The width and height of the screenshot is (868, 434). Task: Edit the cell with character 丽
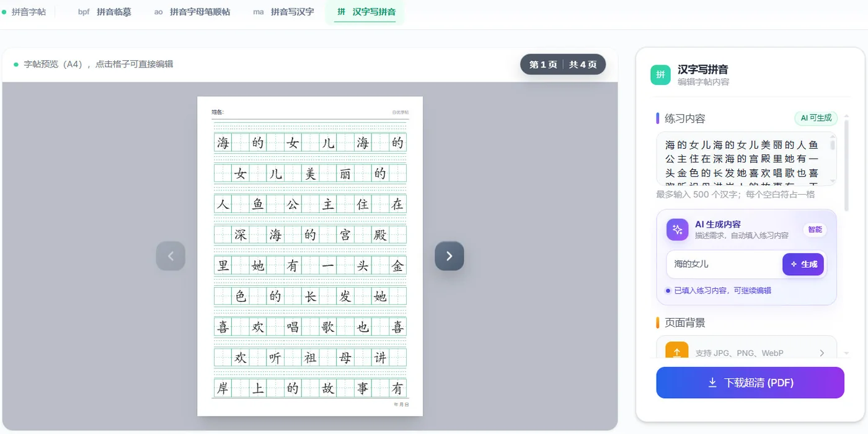345,174
